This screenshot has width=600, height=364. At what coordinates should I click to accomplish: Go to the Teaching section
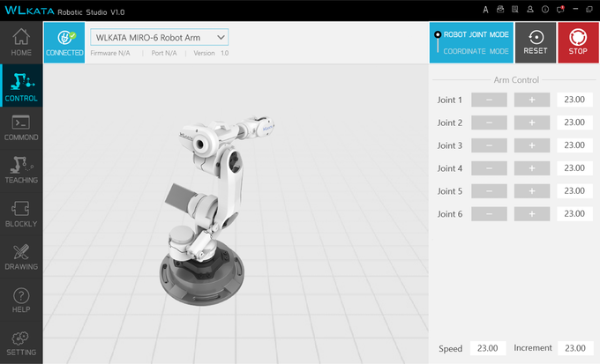(x=21, y=170)
